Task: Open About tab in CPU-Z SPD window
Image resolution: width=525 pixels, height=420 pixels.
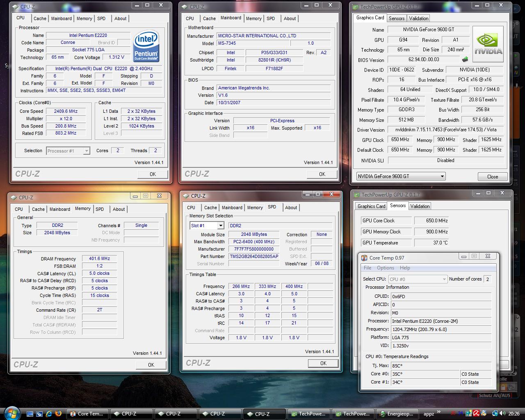Action: tap(291, 208)
